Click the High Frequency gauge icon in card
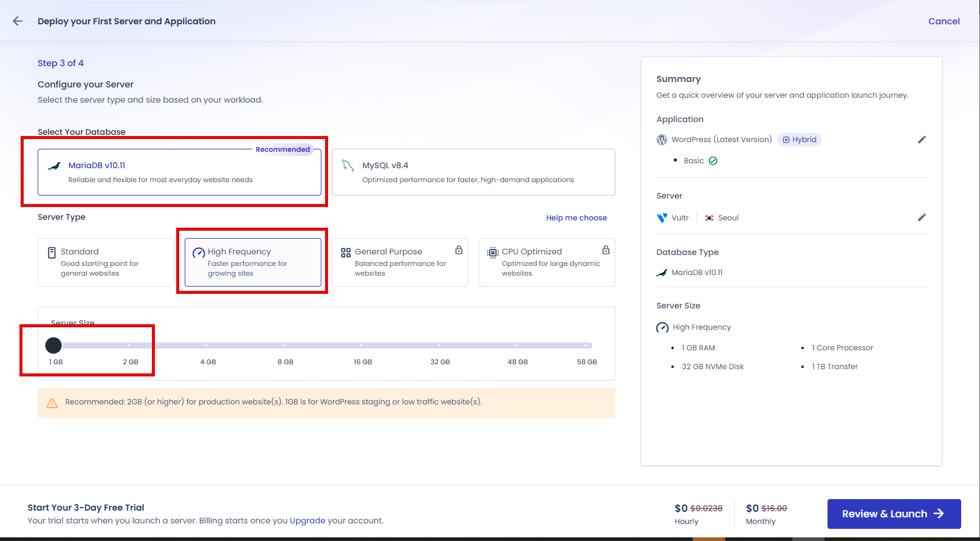Screen dimensions: 980x541 pyautogui.click(x=199, y=253)
